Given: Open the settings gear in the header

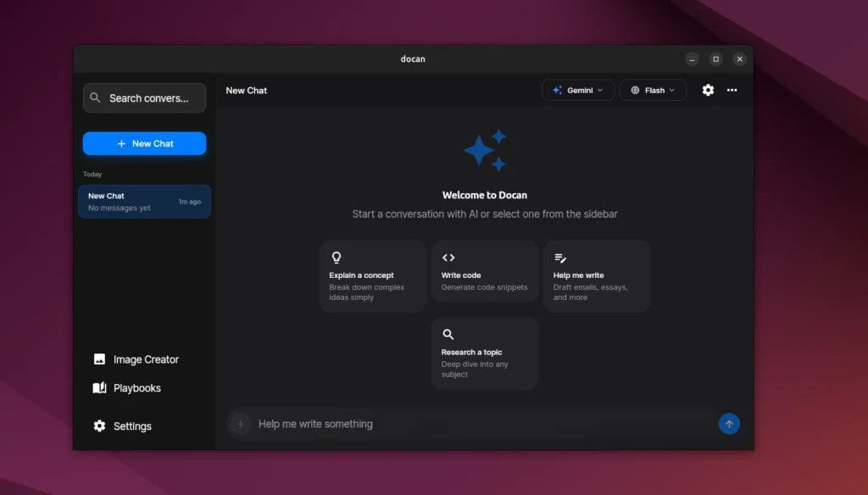Looking at the screenshot, I should 708,90.
